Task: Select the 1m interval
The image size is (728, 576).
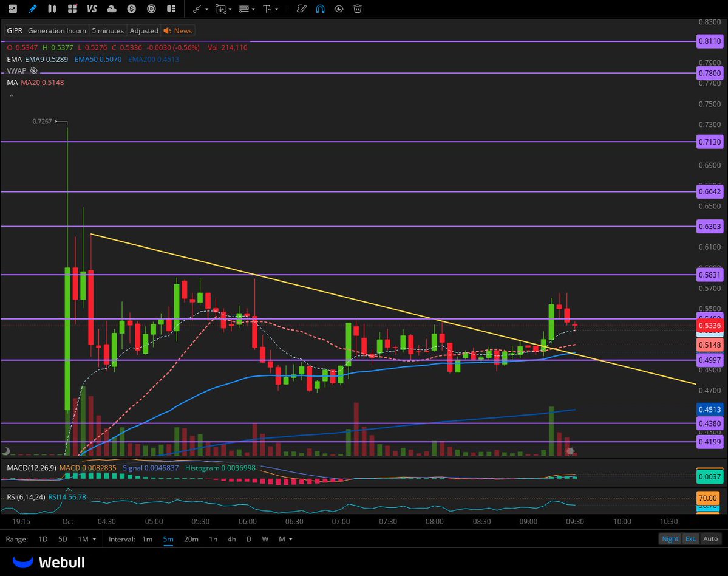Action: [147, 539]
